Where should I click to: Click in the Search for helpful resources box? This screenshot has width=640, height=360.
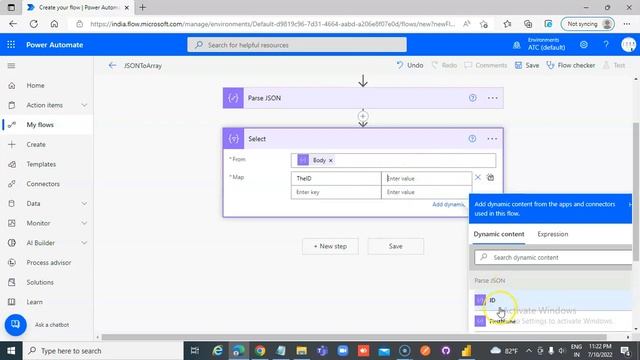pos(297,45)
